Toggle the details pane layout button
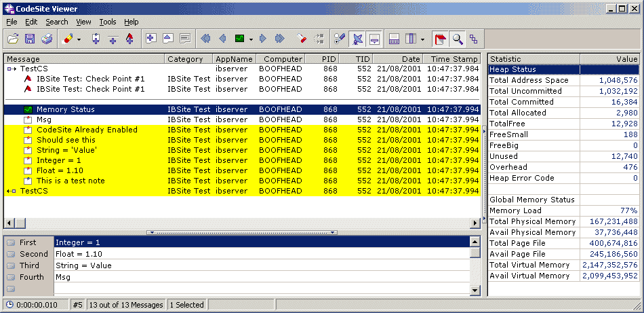Viewport: 644px width, 313px height. click(394, 39)
